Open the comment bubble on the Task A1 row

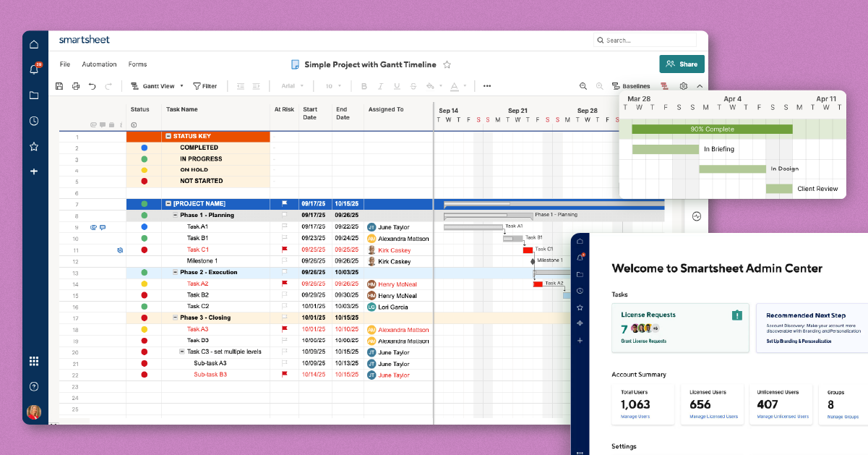point(102,227)
